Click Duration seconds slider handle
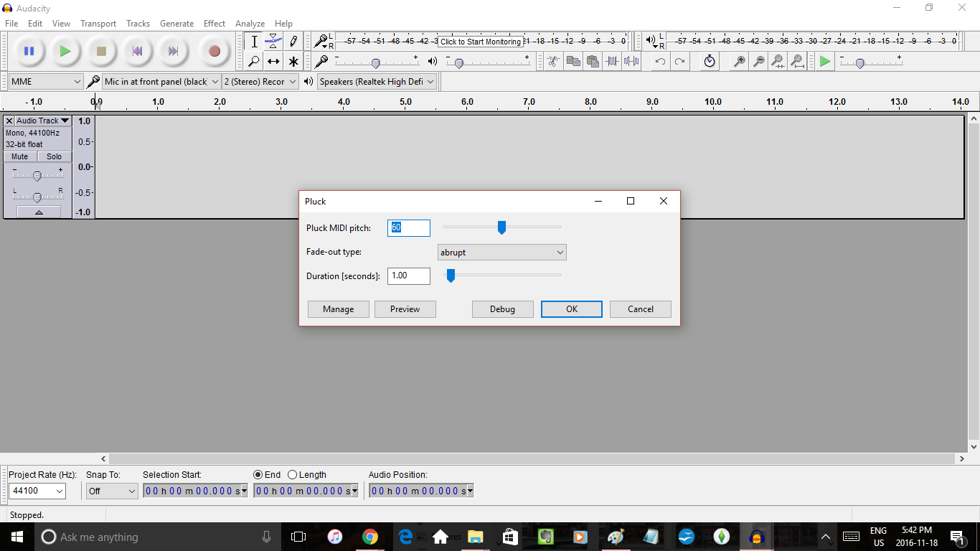Screen dimensions: 980x551 pyautogui.click(x=451, y=275)
